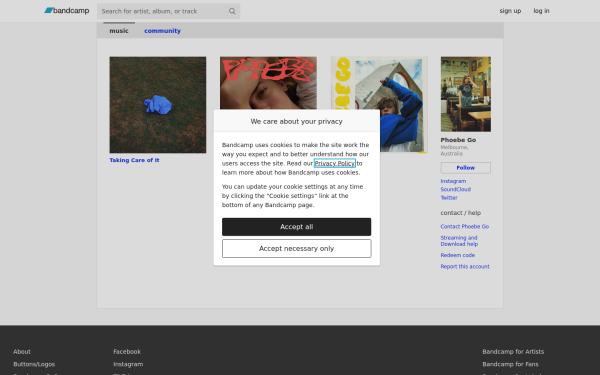Image resolution: width=600 pixels, height=375 pixels.
Task: Follow Phoebe Go
Action: pyautogui.click(x=466, y=168)
